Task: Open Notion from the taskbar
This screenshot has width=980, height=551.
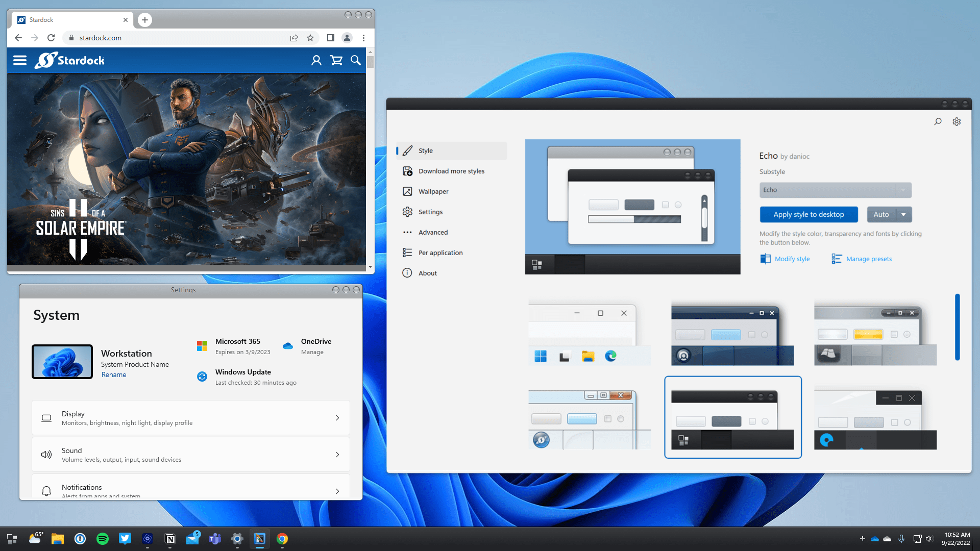Action: pos(170,538)
